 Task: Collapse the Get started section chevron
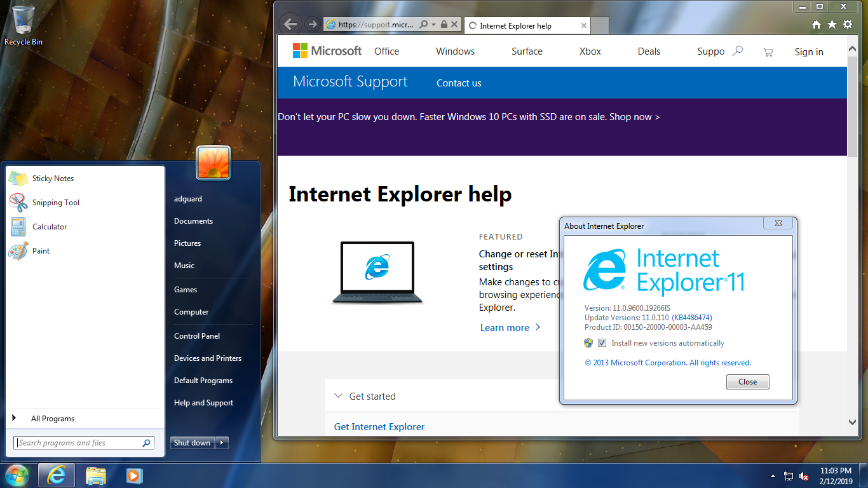click(x=338, y=396)
